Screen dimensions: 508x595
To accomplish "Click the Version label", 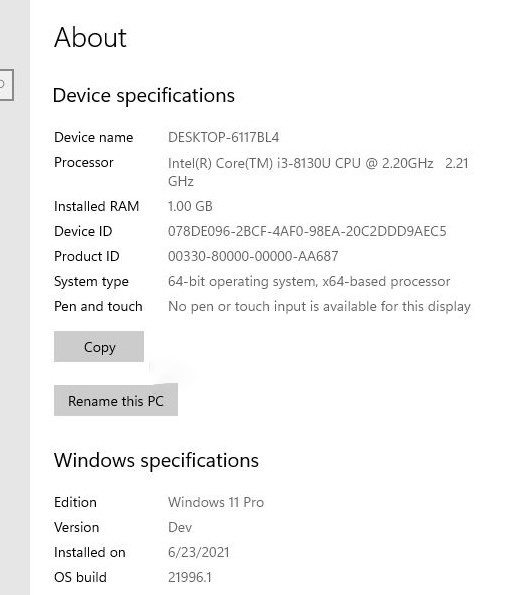I will click(77, 527).
